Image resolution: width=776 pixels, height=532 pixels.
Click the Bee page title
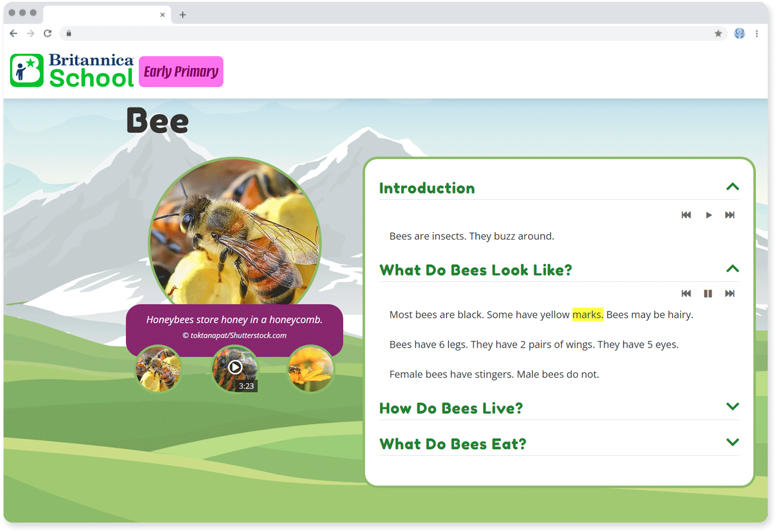[157, 121]
